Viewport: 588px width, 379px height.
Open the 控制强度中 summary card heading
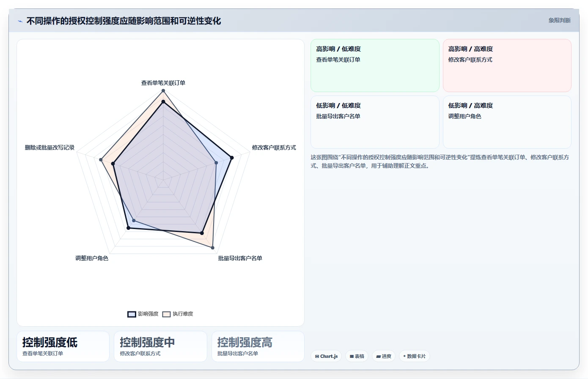click(147, 342)
